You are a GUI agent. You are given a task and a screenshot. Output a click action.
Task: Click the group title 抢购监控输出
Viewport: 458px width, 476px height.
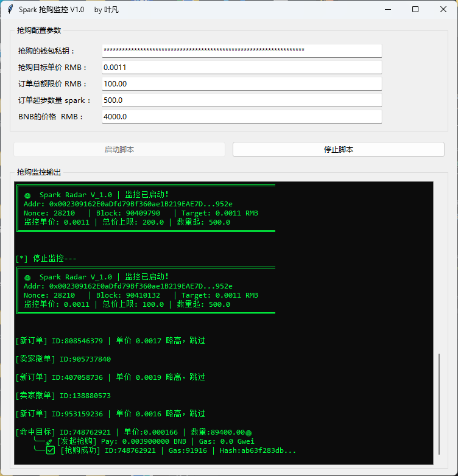click(39, 172)
